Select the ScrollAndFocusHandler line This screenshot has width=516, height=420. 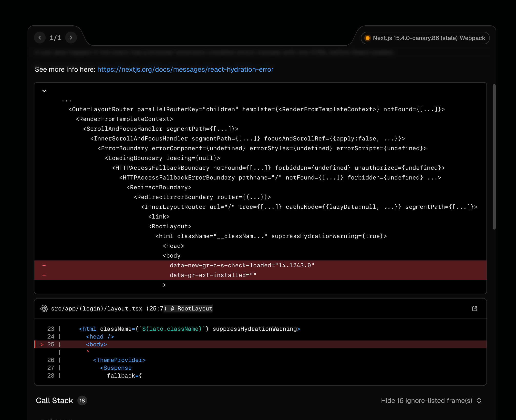pyautogui.click(x=161, y=129)
